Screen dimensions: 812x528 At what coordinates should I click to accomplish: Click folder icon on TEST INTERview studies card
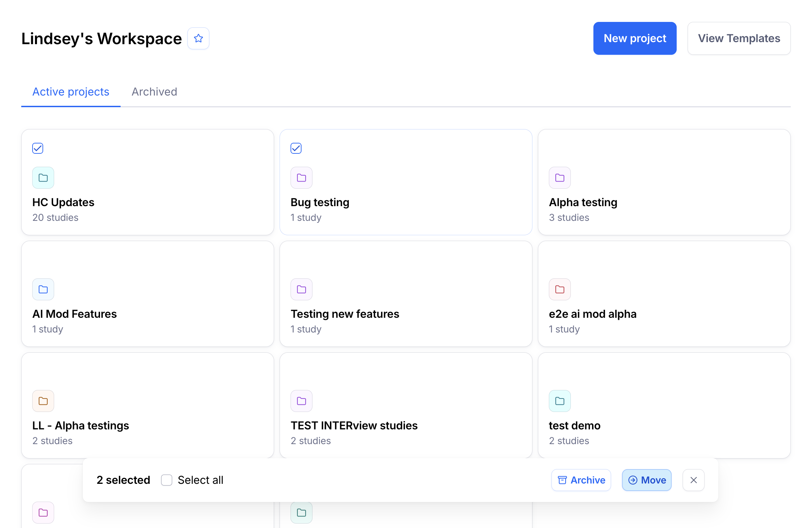click(x=302, y=401)
